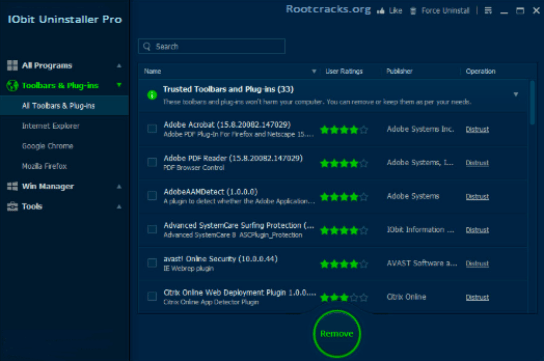Rate Adobe PDF Reader via star rating
The image size is (544, 361).
[x=344, y=163]
